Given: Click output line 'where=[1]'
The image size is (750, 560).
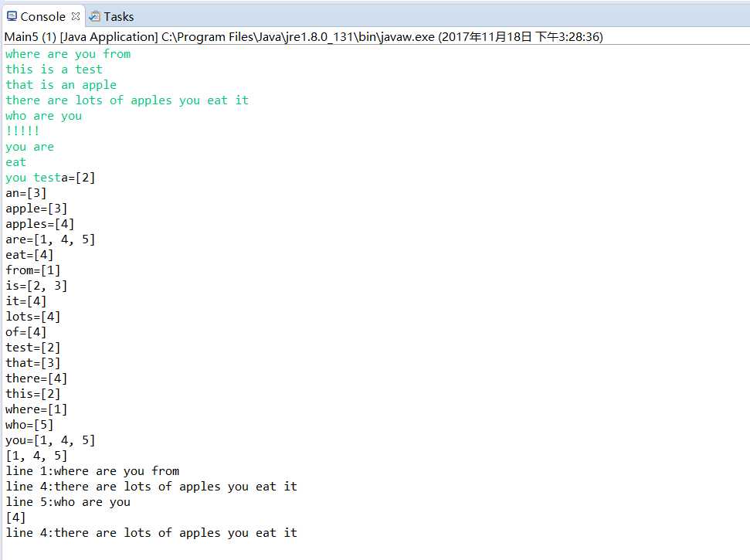Looking at the screenshot, I should (36, 409).
